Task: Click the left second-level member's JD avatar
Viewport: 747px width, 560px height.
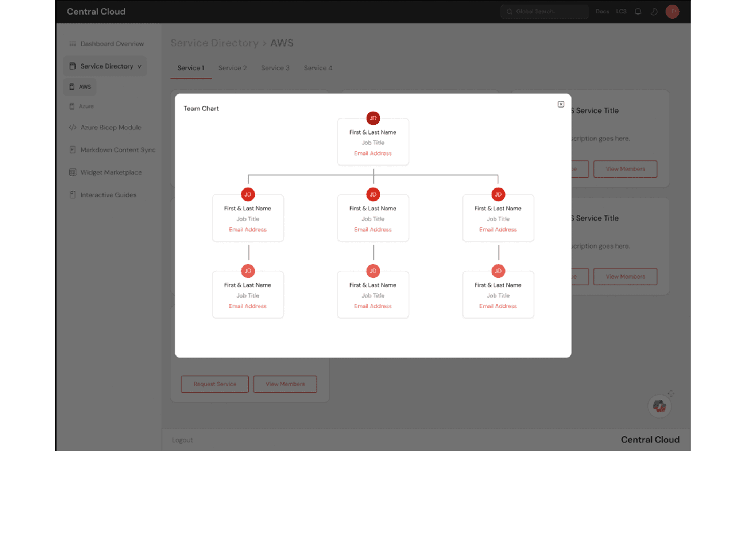Action: pyautogui.click(x=248, y=194)
